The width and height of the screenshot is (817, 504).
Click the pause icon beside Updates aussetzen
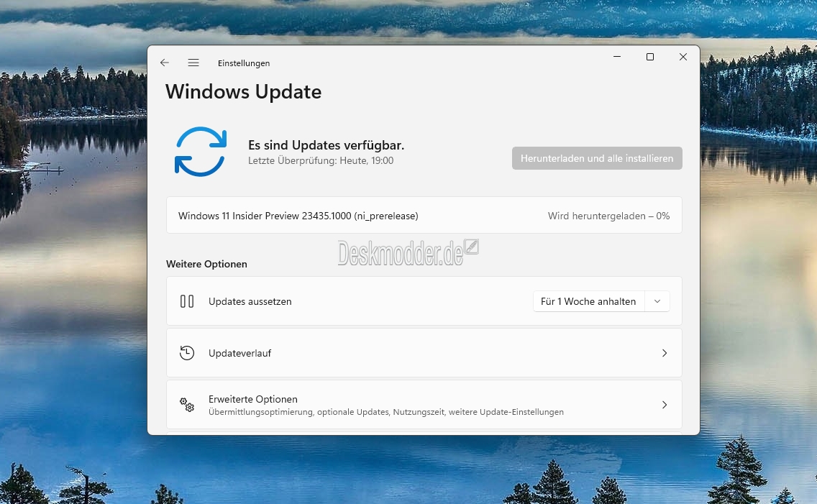pyautogui.click(x=187, y=301)
